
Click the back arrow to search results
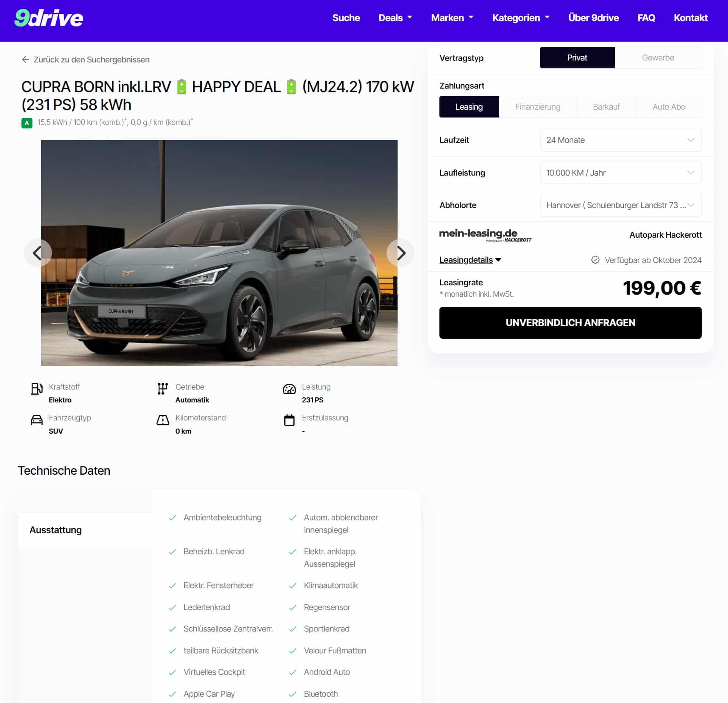click(26, 60)
